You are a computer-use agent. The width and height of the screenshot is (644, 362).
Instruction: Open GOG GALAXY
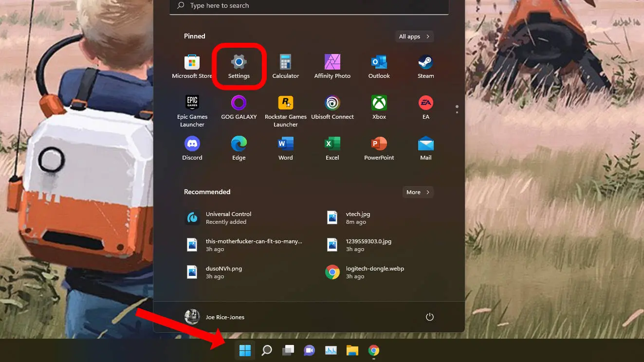[x=239, y=108]
